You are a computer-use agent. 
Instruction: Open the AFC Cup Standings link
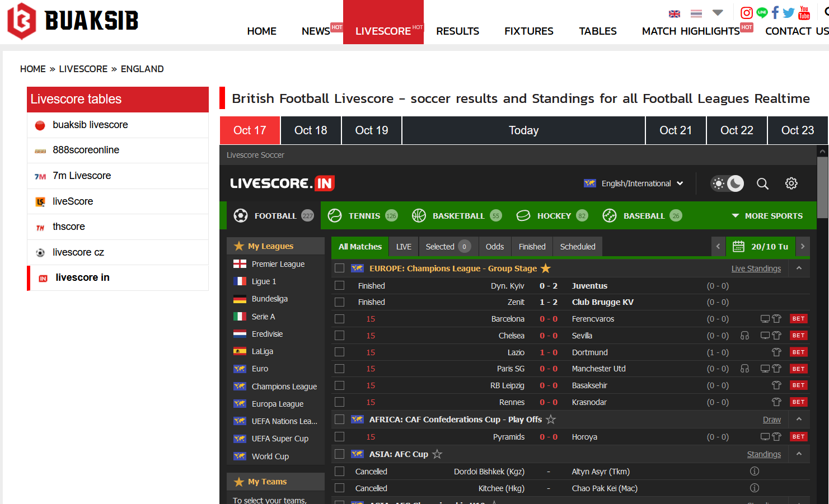click(764, 454)
